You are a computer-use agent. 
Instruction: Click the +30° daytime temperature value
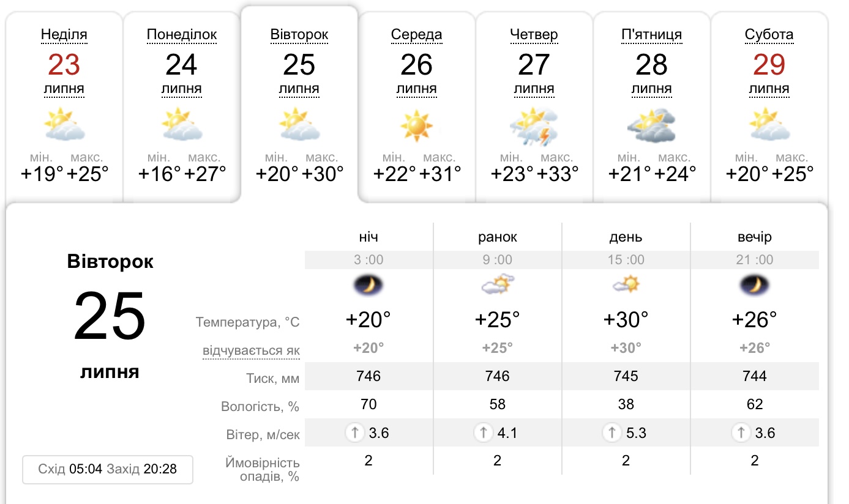626,319
